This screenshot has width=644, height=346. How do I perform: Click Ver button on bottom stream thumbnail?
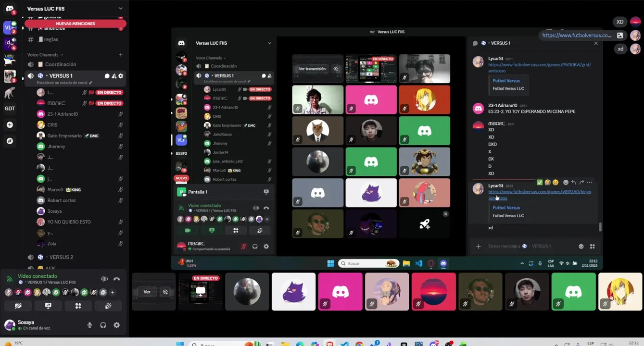pos(147,292)
